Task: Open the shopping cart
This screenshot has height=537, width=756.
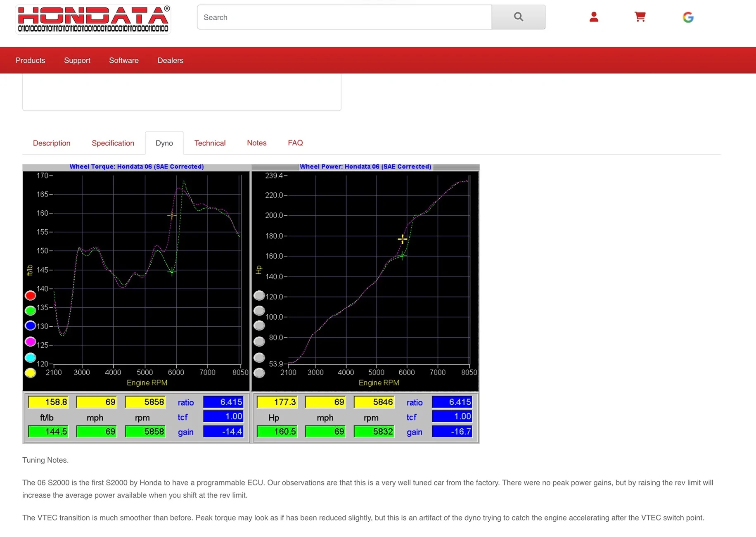Action: [640, 17]
